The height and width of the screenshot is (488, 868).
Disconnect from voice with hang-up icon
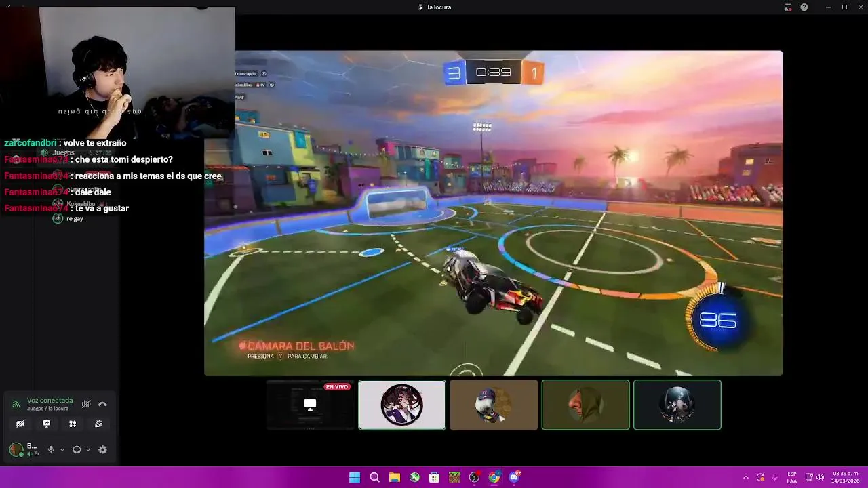(x=102, y=404)
